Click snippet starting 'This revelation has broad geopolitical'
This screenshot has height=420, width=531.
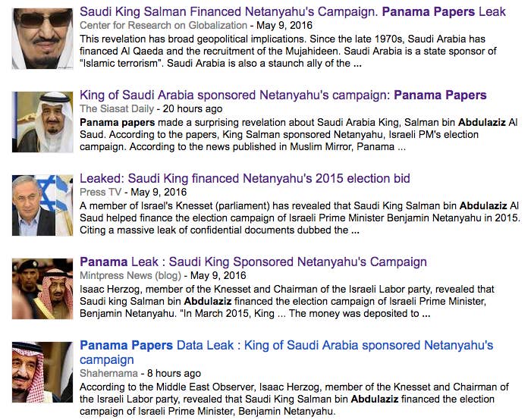288,51
